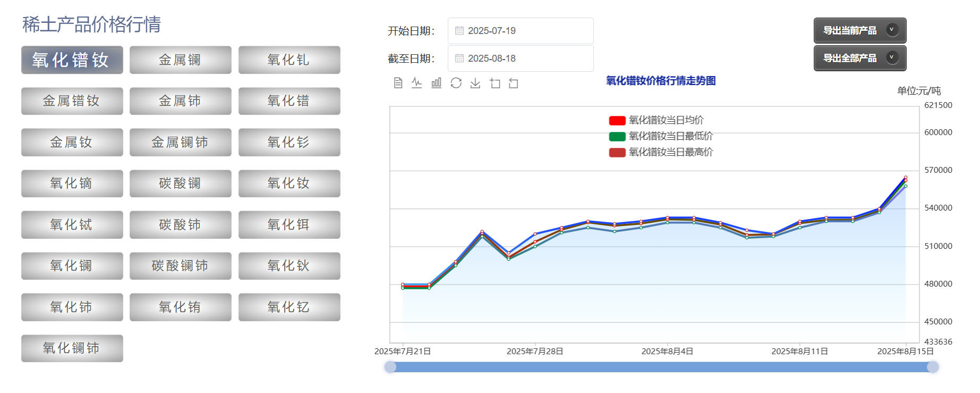The height and width of the screenshot is (393, 980).
Task: Click the 截至日期 label
Action: click(411, 58)
